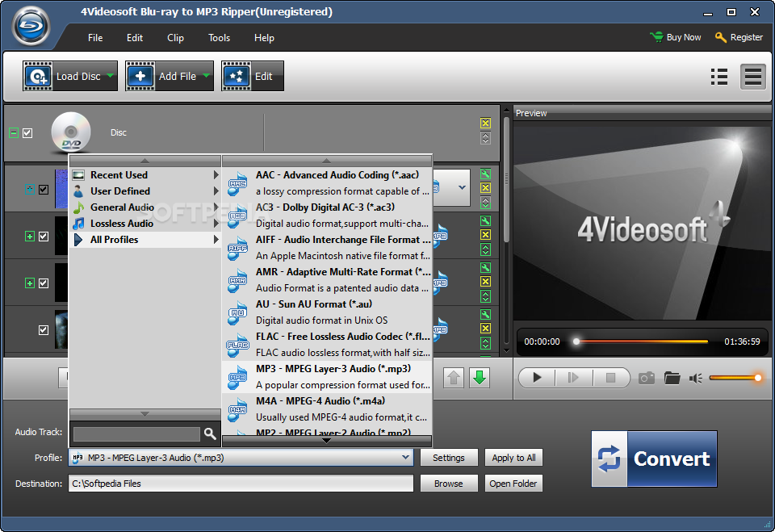Click the profile search magnifier icon
Screen dimensions: 775x532
(x=210, y=434)
